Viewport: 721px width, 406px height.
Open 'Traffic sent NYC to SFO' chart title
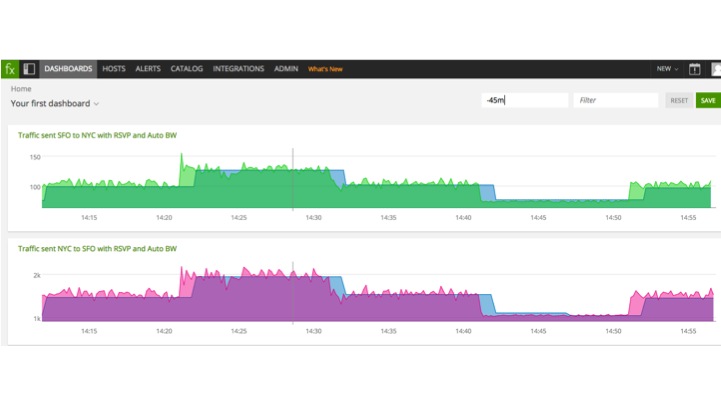tap(98, 248)
